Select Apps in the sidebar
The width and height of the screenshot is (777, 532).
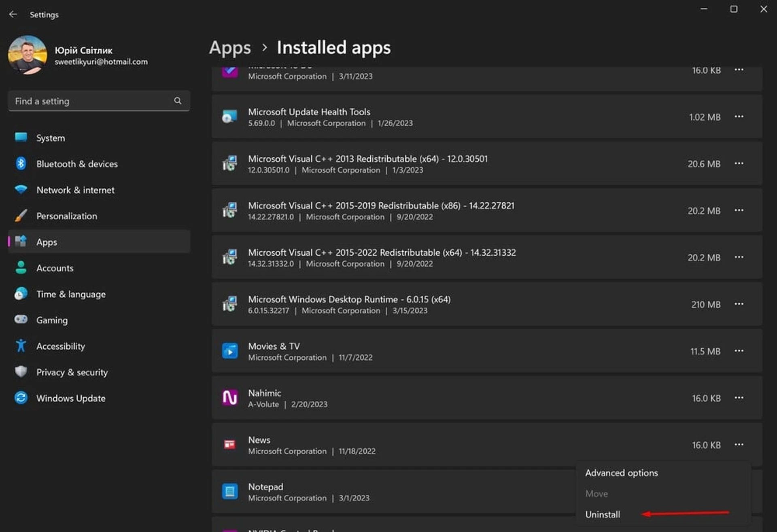[x=99, y=242]
